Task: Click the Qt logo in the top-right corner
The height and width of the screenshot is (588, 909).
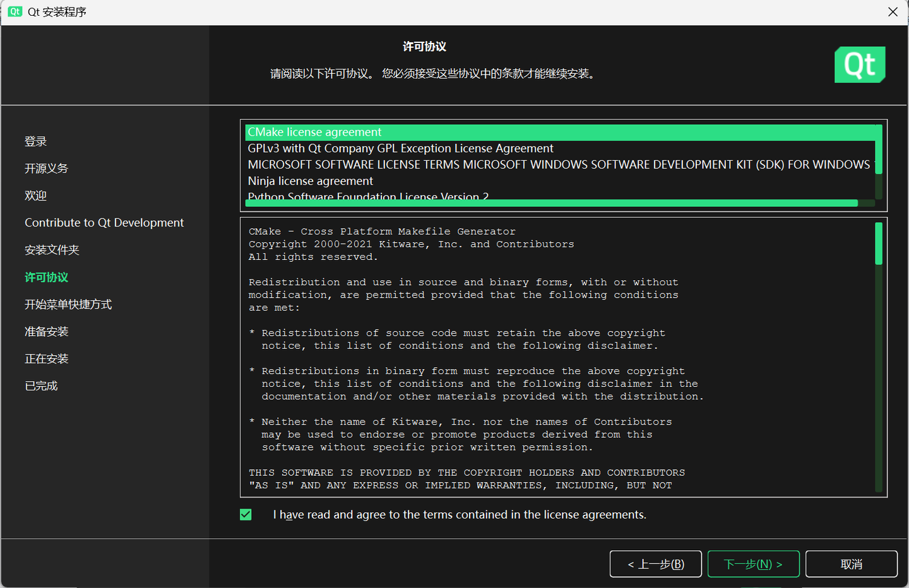Action: pos(860,64)
